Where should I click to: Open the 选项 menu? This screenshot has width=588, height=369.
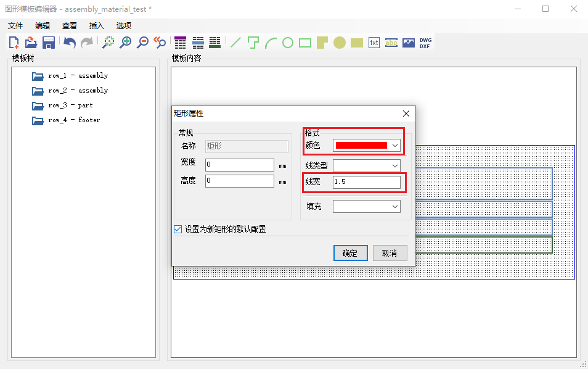point(123,25)
